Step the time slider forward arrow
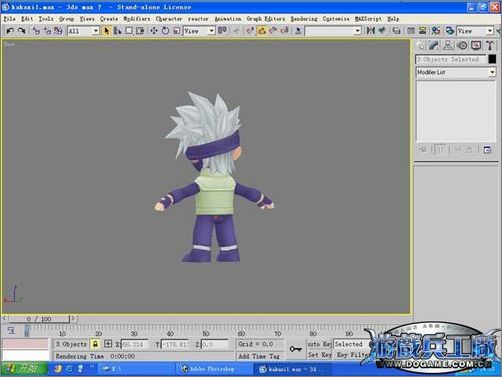 click(x=73, y=319)
